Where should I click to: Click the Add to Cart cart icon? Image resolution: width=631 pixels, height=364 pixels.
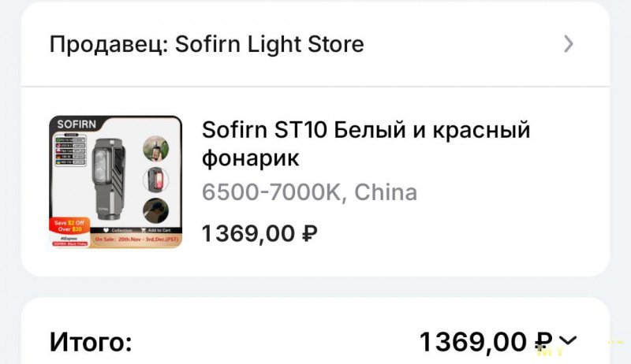point(144,230)
